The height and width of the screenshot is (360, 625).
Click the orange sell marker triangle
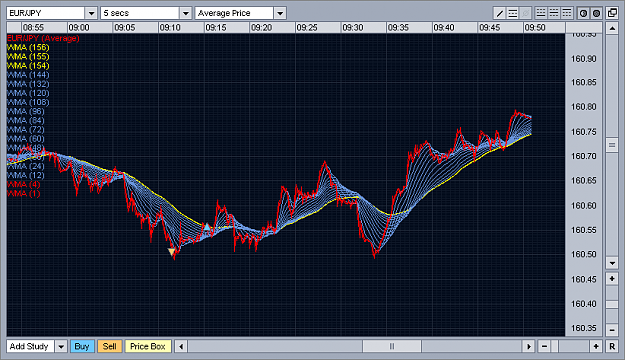(x=172, y=252)
